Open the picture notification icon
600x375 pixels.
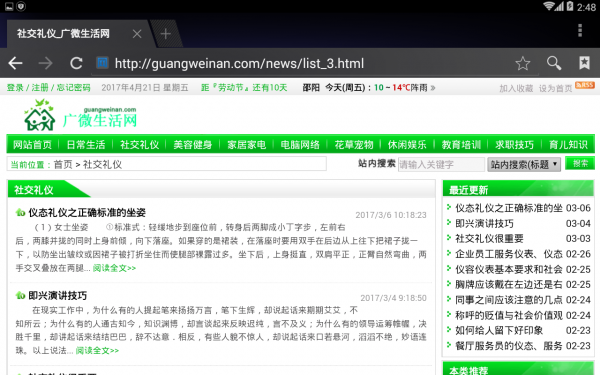[x=8, y=6]
